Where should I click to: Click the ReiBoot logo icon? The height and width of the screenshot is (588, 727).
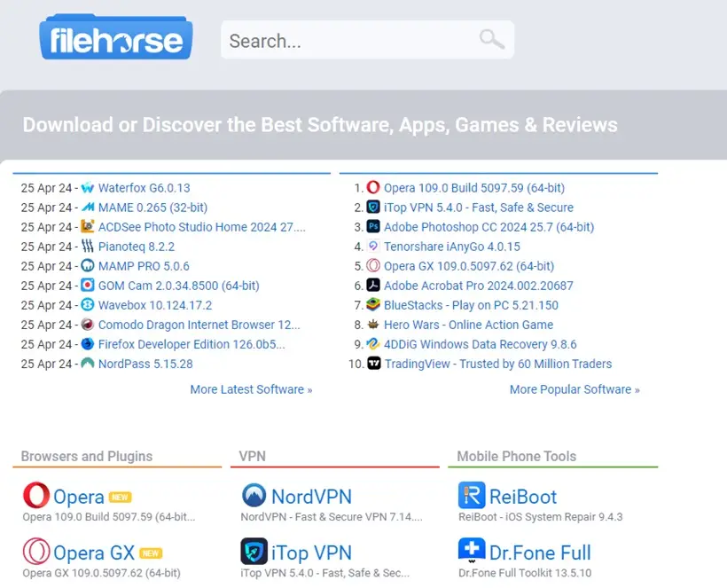472,495
